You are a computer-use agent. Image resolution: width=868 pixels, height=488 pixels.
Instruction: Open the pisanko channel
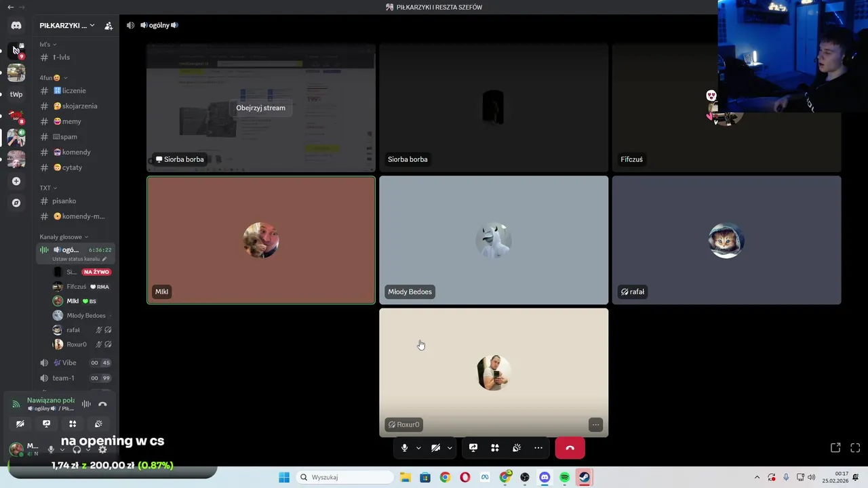pyautogui.click(x=75, y=201)
